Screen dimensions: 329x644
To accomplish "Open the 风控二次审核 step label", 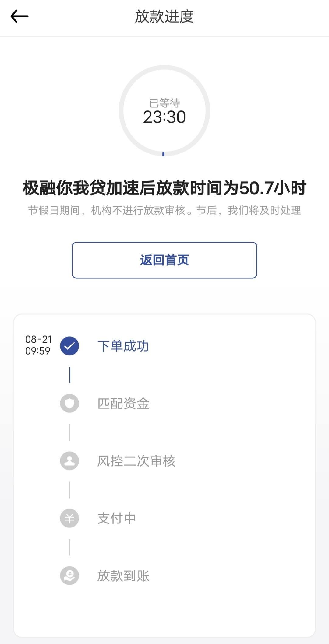I will coord(136,461).
